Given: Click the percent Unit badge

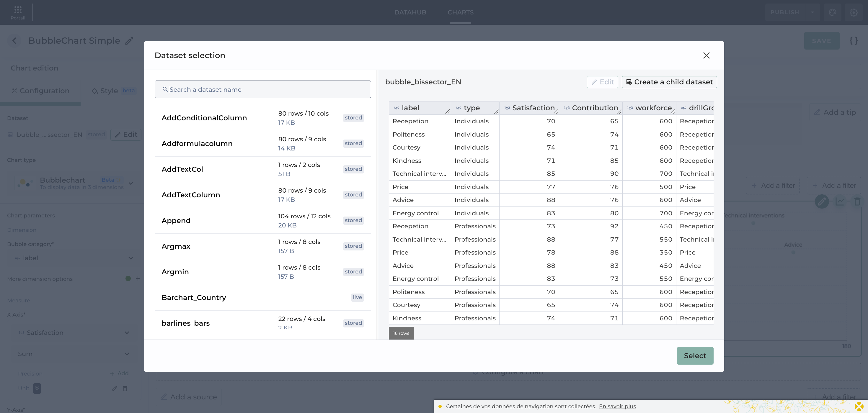Looking at the screenshot, I should pos(37,389).
